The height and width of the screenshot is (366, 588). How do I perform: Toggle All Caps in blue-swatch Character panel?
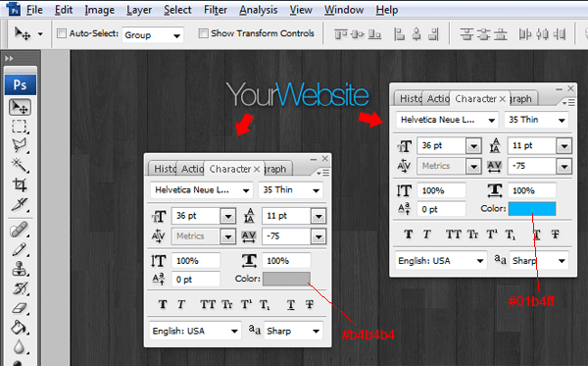tap(453, 235)
